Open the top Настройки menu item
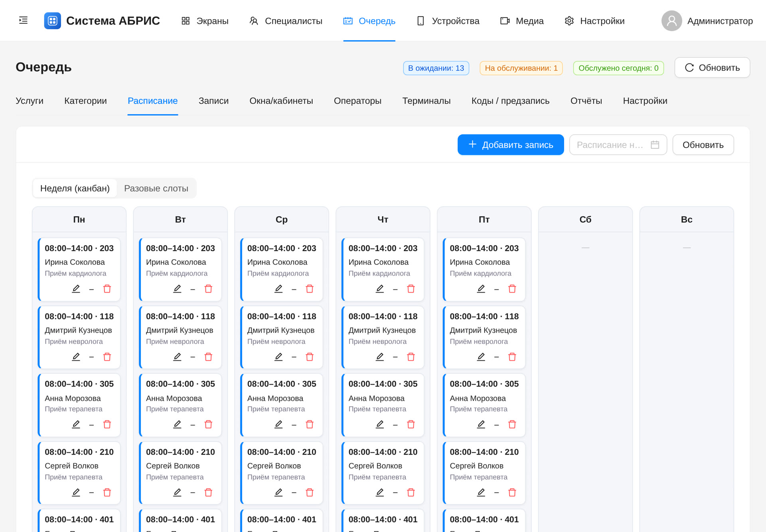 click(x=594, y=21)
